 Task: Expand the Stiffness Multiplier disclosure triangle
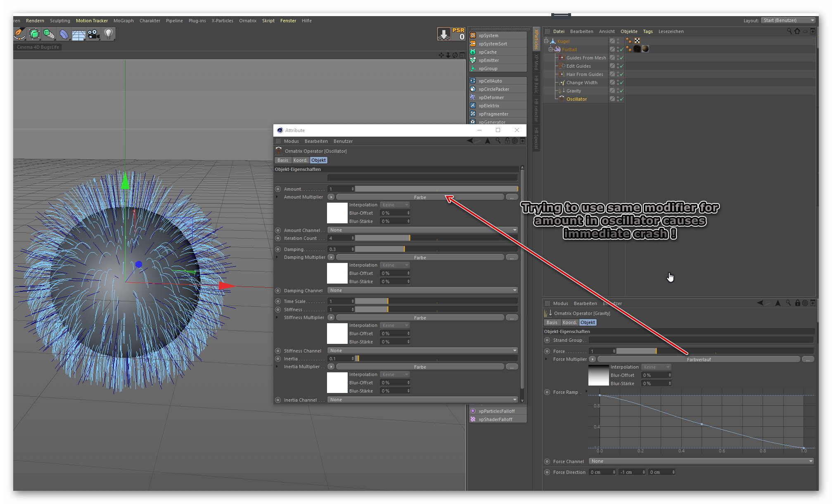click(277, 317)
